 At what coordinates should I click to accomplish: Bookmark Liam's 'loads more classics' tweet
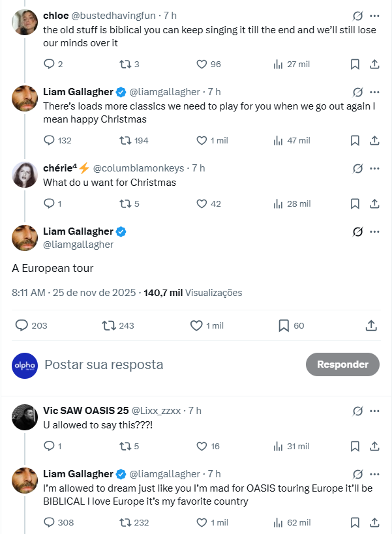pos(355,140)
